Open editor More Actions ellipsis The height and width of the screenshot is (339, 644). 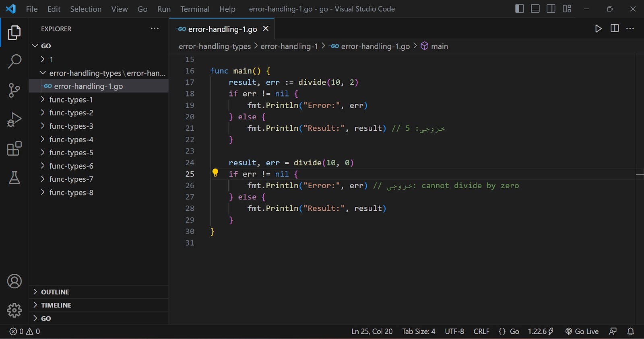tap(630, 28)
